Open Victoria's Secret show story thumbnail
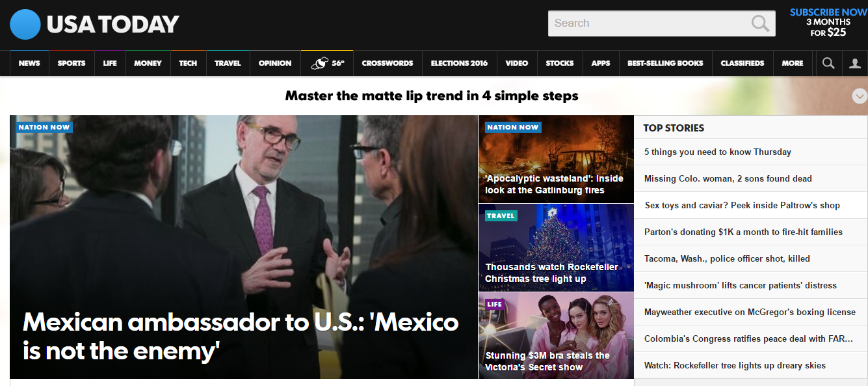868x386 pixels. (x=556, y=335)
